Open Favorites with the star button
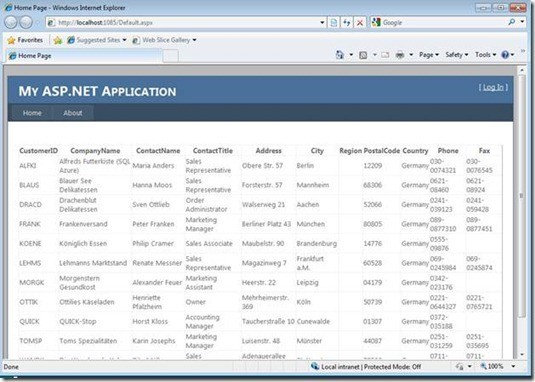The width and height of the screenshot is (535, 382). (25, 40)
